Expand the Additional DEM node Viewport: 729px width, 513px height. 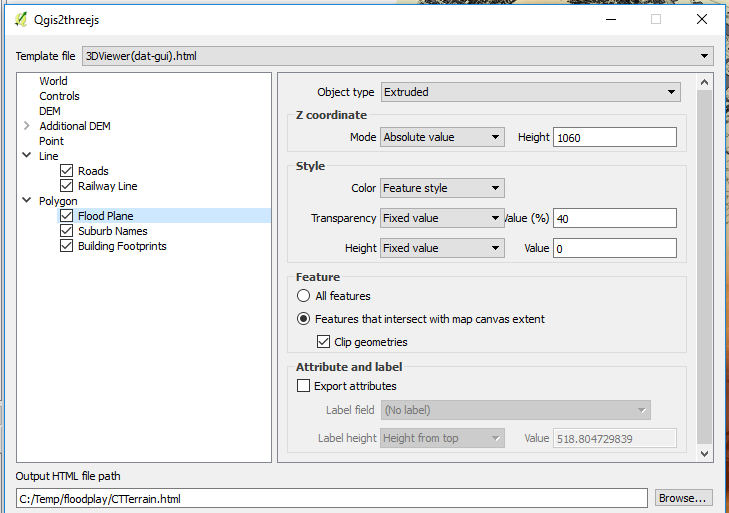(x=27, y=126)
